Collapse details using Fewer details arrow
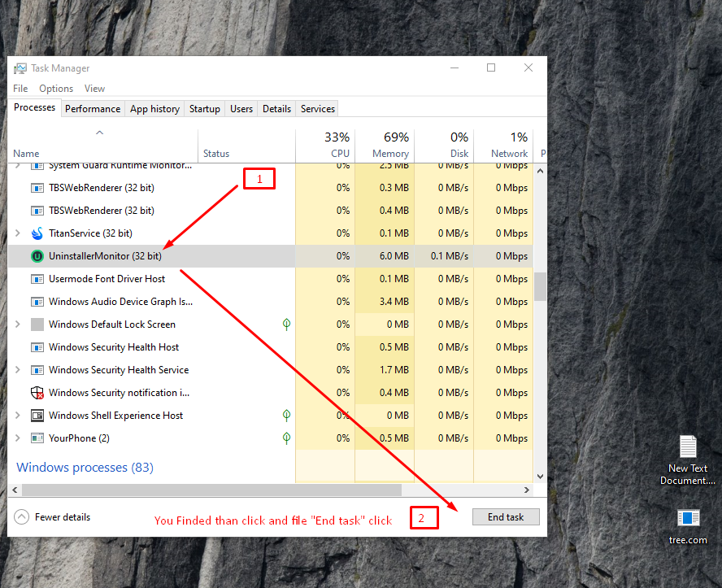The height and width of the screenshot is (588, 722). (21, 517)
